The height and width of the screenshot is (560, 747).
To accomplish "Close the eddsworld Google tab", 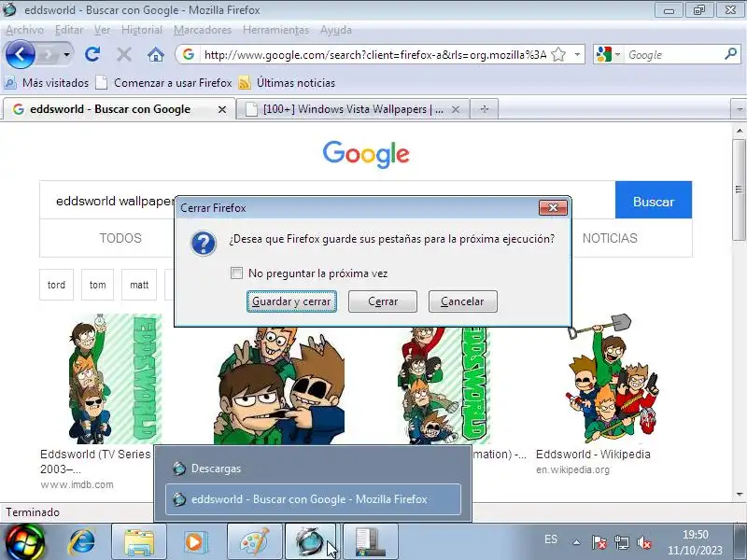I will 222,109.
